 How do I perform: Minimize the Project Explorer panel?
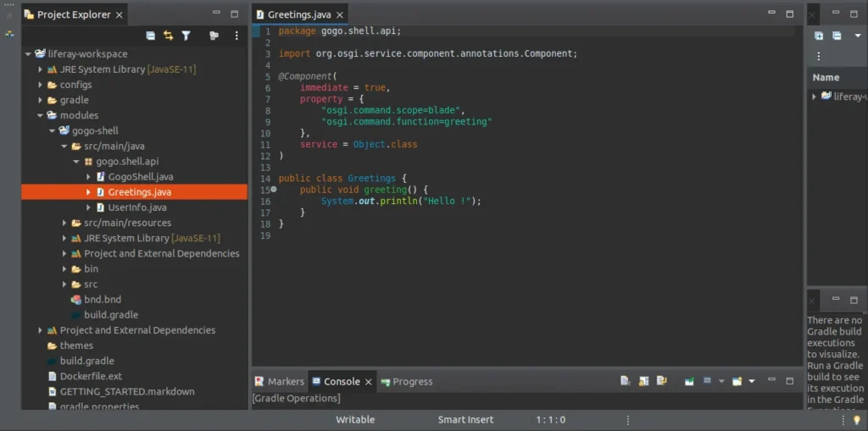(216, 14)
